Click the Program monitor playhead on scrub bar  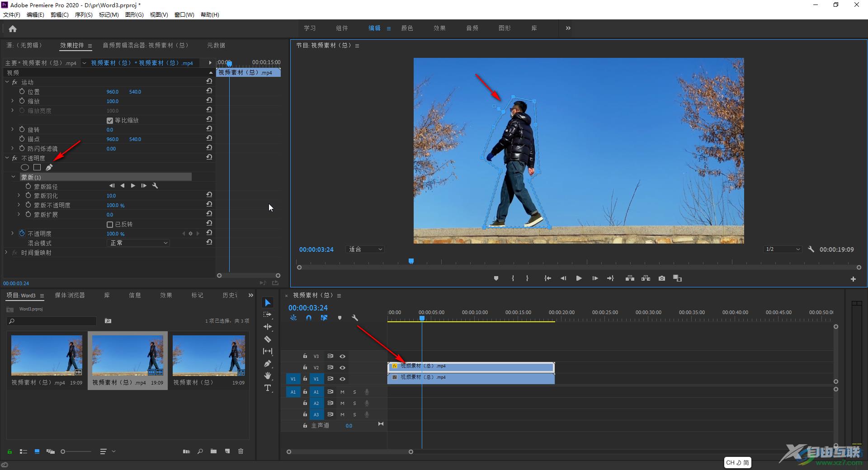(411, 261)
